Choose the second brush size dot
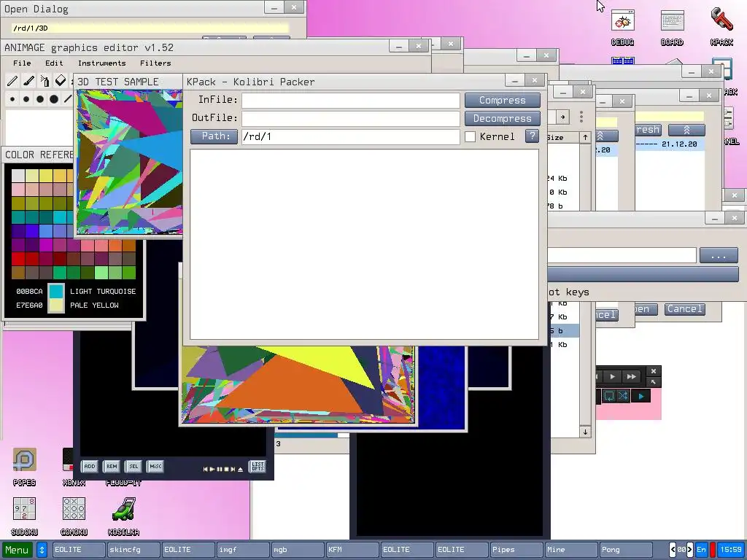 tap(26, 99)
